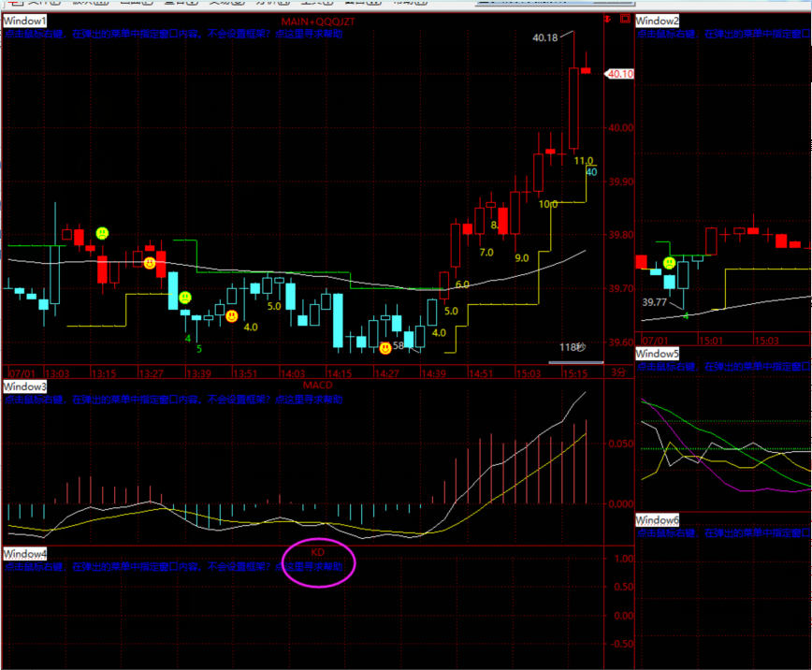Viewport: 812px width, 670px height.
Task: Select the Window2 panel label
Action: 659,21
